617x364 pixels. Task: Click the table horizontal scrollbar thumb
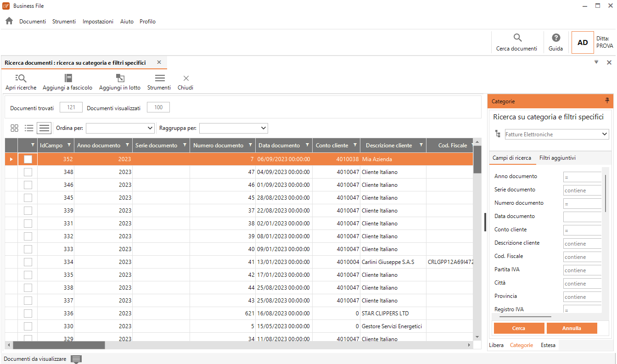coord(59,345)
